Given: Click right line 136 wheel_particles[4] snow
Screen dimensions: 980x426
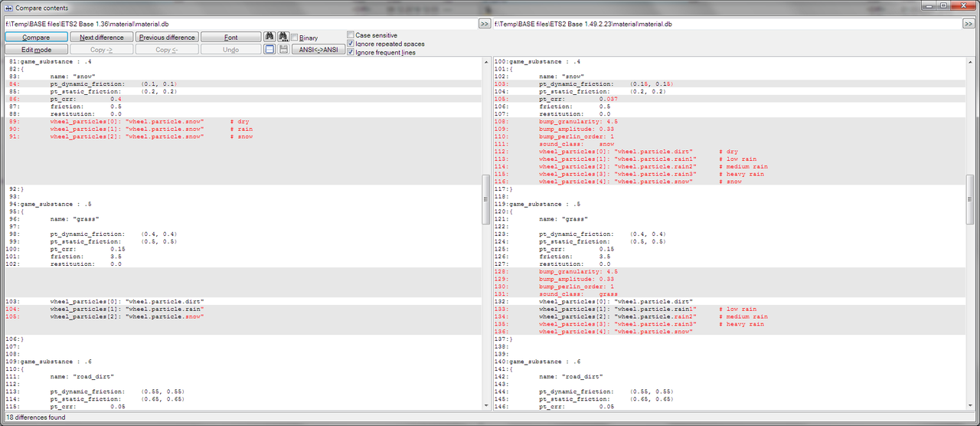Looking at the screenshot, I should pos(730,331).
